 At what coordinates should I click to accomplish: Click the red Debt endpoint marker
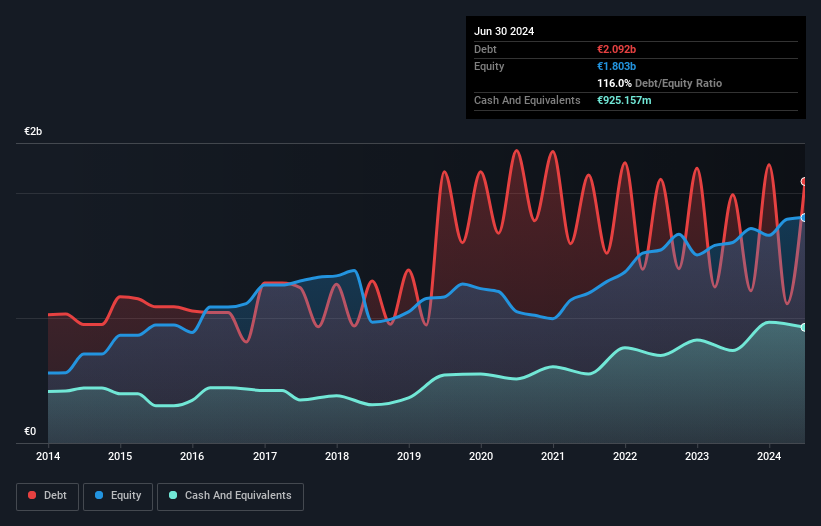point(804,182)
